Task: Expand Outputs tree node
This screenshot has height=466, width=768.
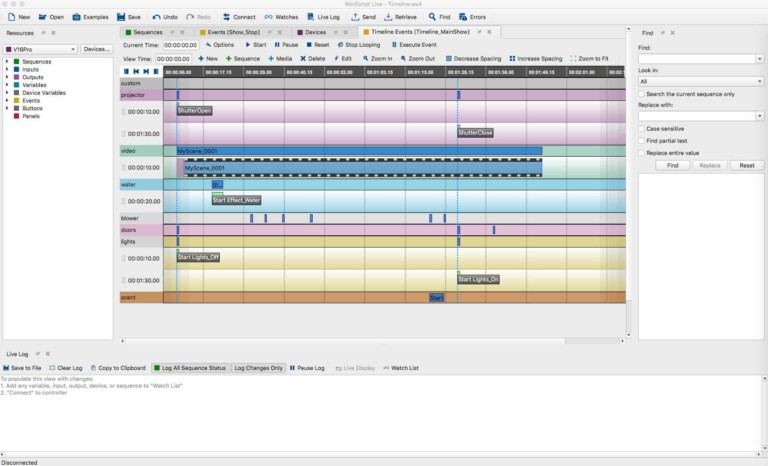Action: [x=7, y=77]
